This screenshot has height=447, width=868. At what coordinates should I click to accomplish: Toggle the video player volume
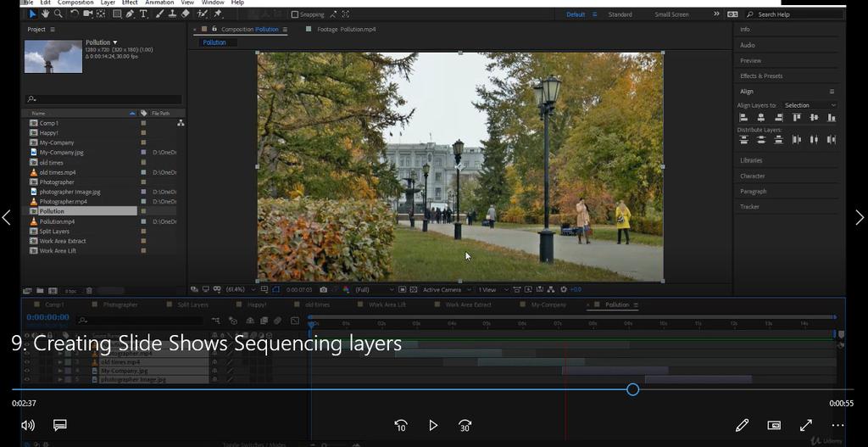[x=28, y=425]
